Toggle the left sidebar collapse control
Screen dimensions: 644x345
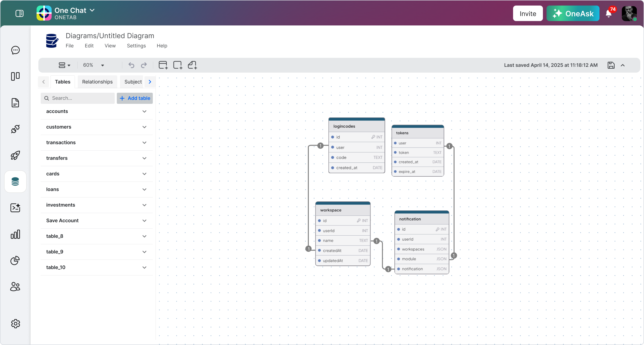(20, 14)
